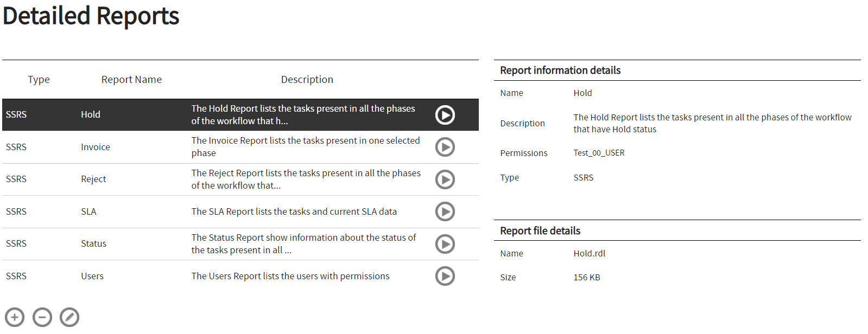Screen dimensions: 868x334
Task: Run the Reject report
Action: click(445, 179)
